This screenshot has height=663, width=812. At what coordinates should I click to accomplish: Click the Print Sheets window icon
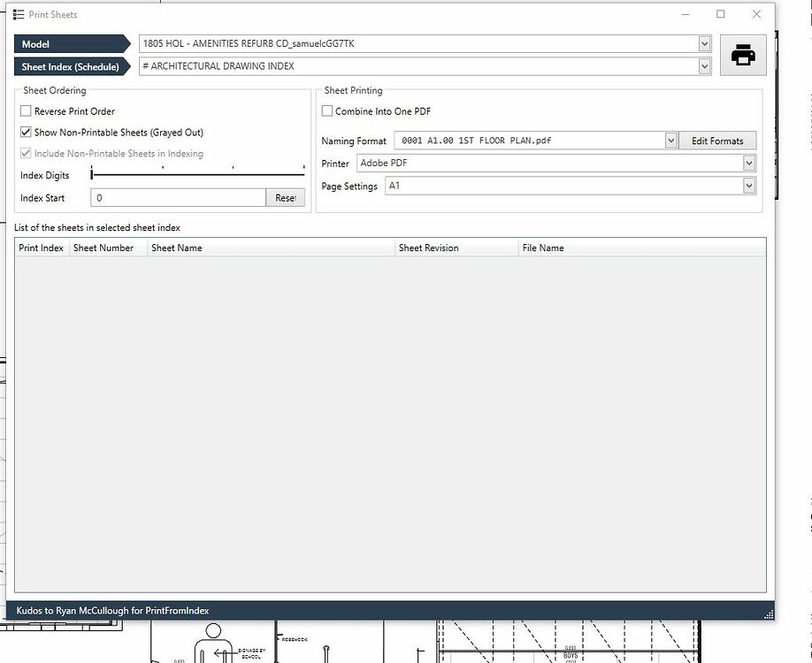pyautogui.click(x=19, y=14)
